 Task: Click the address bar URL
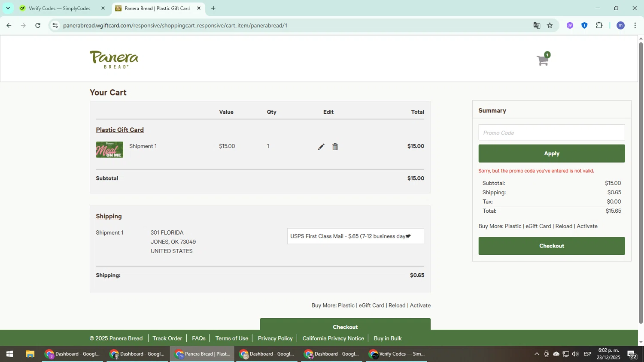[175, 25]
